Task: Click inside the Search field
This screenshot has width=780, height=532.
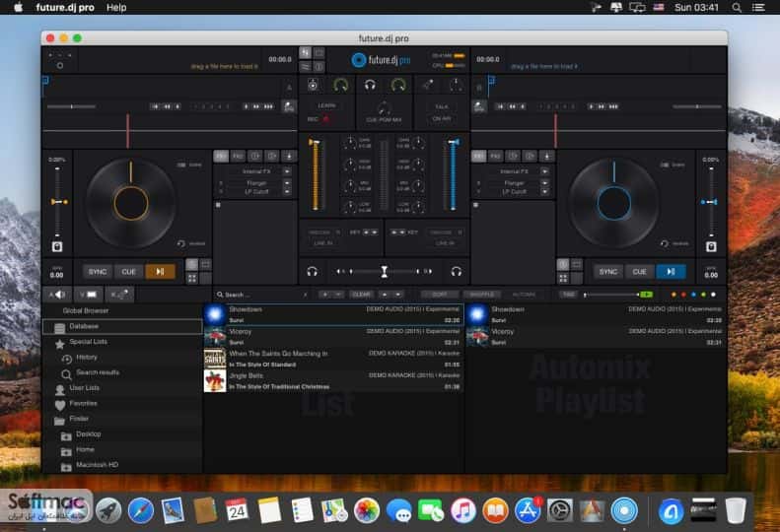Action: pos(262,295)
